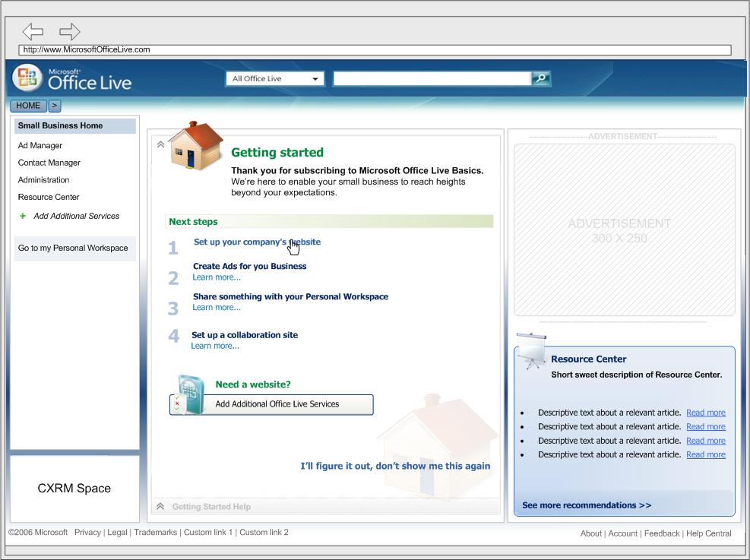The image size is (750, 560).
Task: Click the Resource Center projector screen icon
Action: click(x=531, y=351)
